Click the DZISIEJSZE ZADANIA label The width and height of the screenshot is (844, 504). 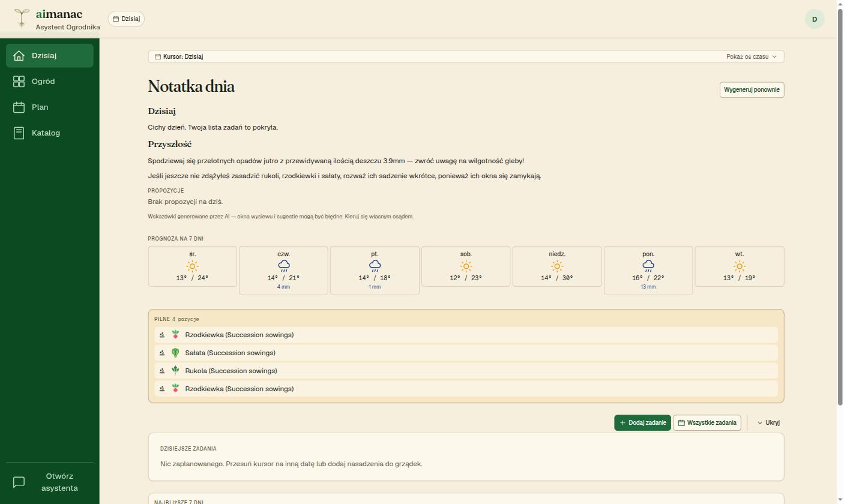tap(188, 449)
